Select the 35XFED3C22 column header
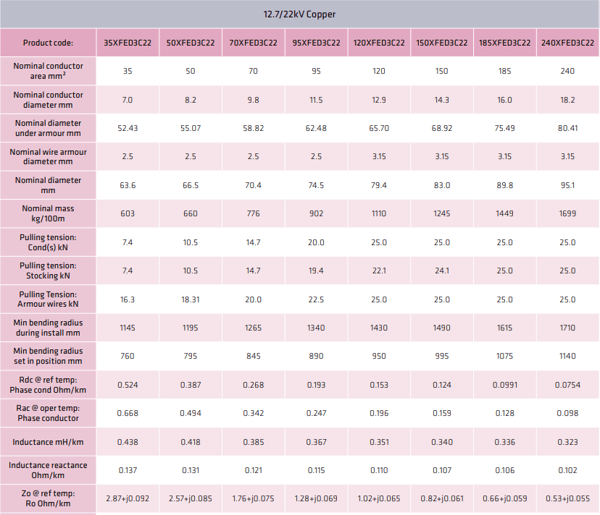The height and width of the screenshot is (515, 600). click(x=127, y=43)
